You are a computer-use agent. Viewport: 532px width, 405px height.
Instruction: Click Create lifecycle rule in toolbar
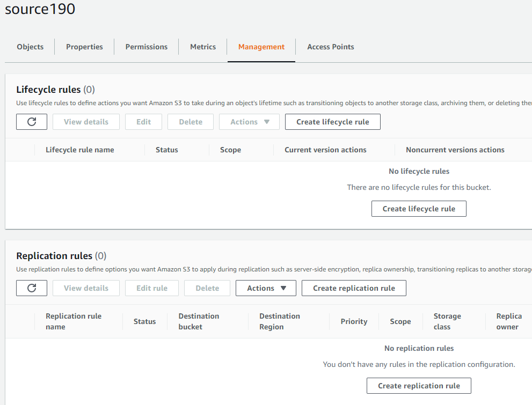332,122
